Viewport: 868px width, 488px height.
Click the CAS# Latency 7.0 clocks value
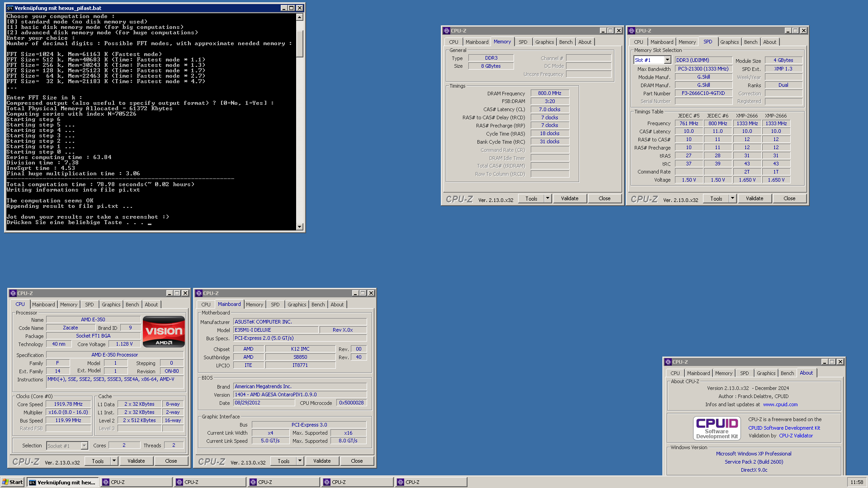pyautogui.click(x=549, y=109)
